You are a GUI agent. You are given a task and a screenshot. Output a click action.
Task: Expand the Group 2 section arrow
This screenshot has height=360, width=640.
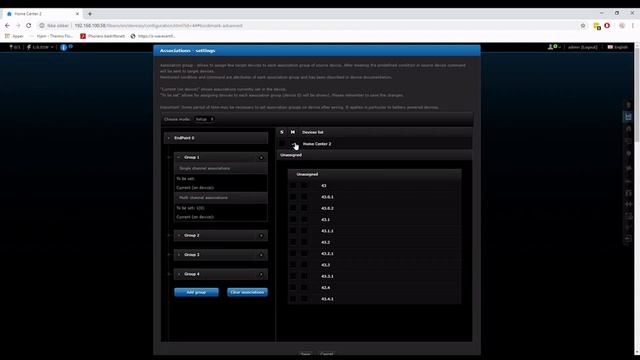178,236
